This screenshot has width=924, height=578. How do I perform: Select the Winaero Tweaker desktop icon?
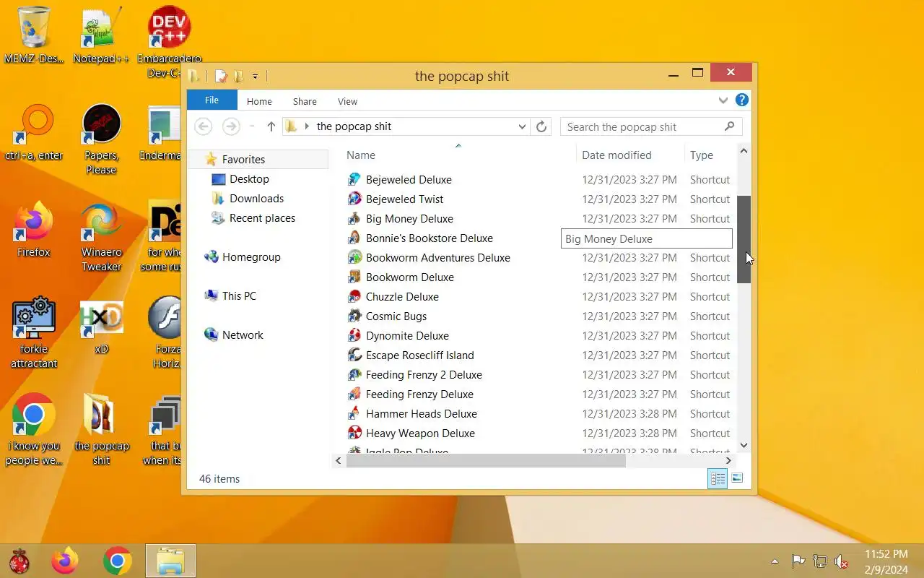[101, 236]
